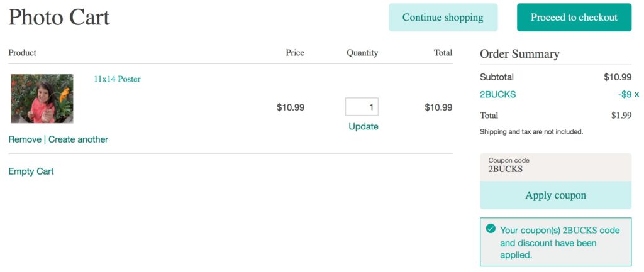Focus the Coupon code input field

[555, 167]
